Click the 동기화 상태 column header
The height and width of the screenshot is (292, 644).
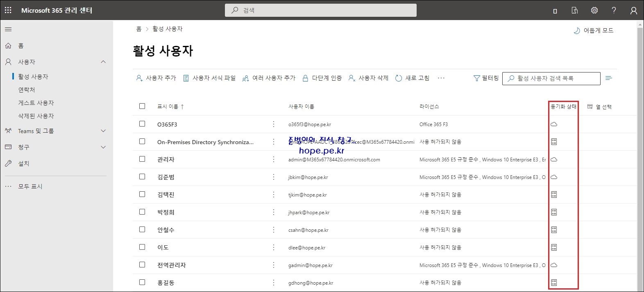point(563,106)
